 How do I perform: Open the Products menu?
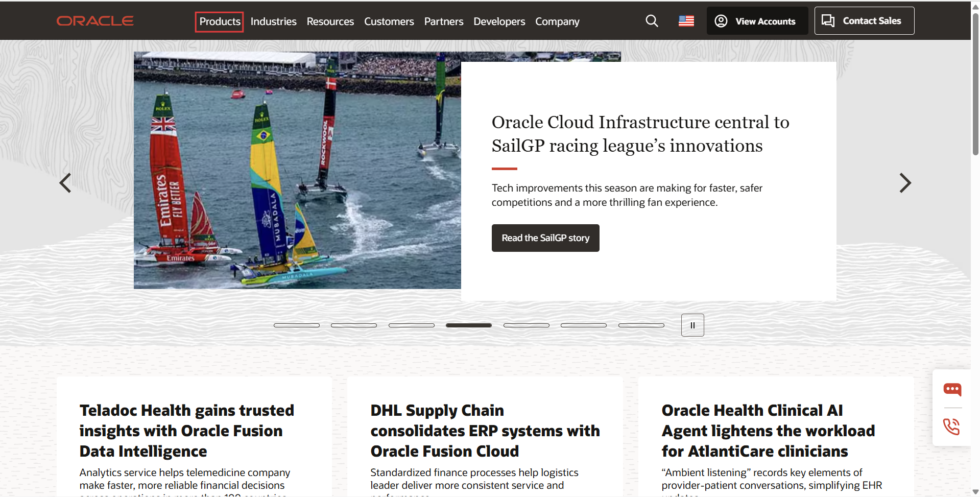[220, 21]
